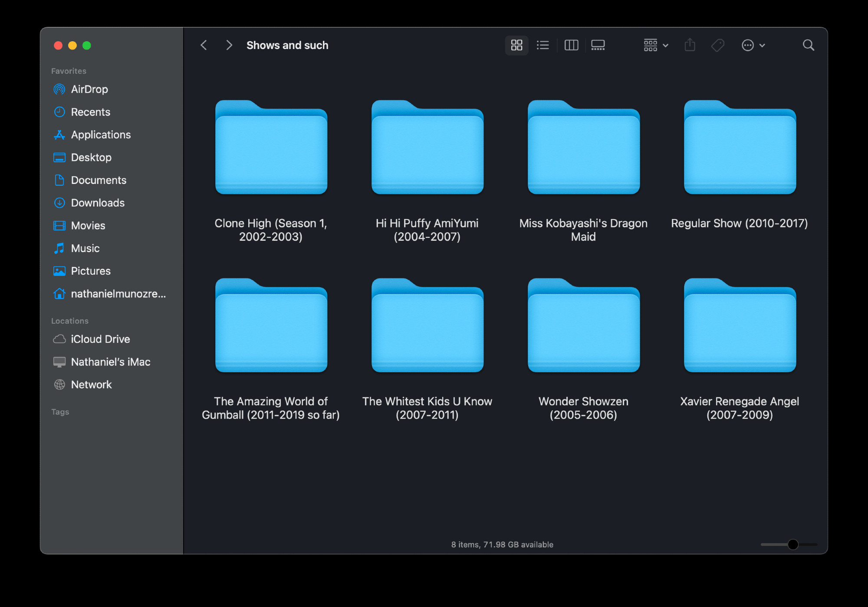Click the Favorites section header
The width and height of the screenshot is (868, 607).
pos(69,71)
